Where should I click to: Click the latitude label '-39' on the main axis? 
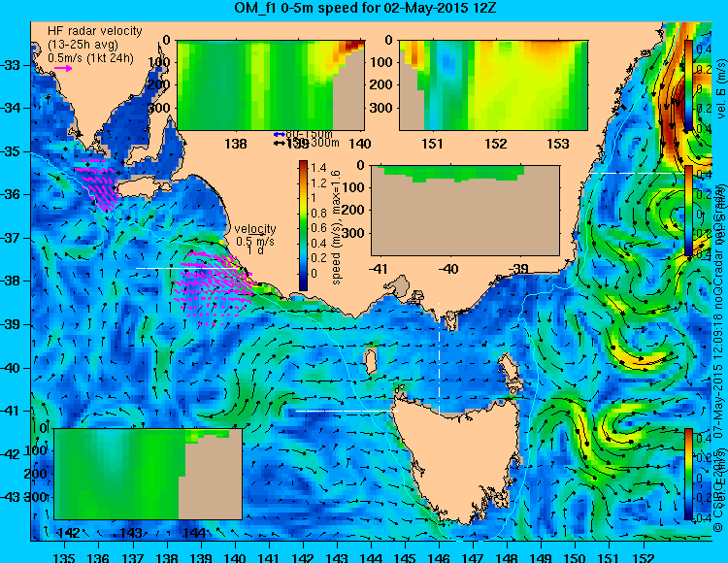11,324
